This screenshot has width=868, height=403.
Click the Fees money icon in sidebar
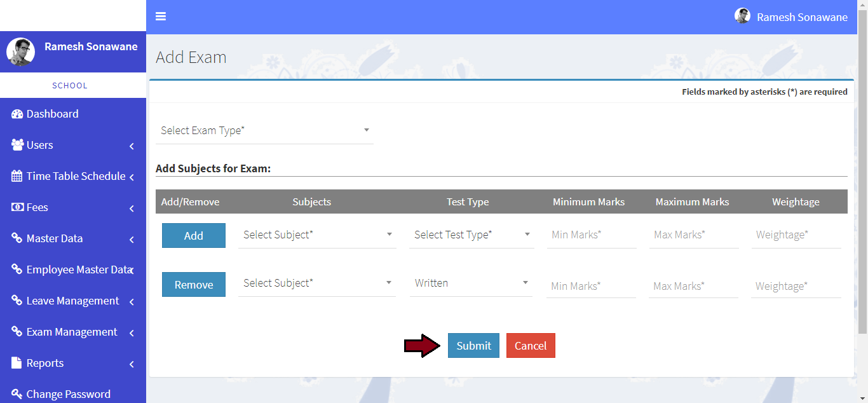(x=17, y=207)
